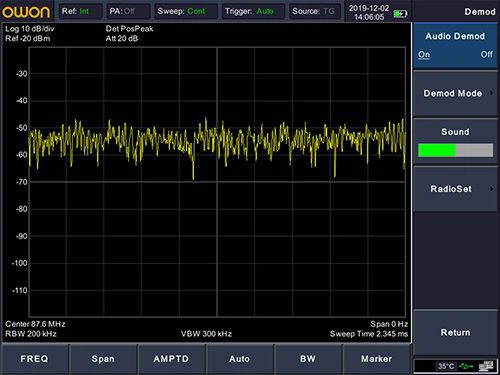Image resolution: width=500 pixels, height=375 pixels.
Task: Turn Audio Demod On
Action: 424,55
